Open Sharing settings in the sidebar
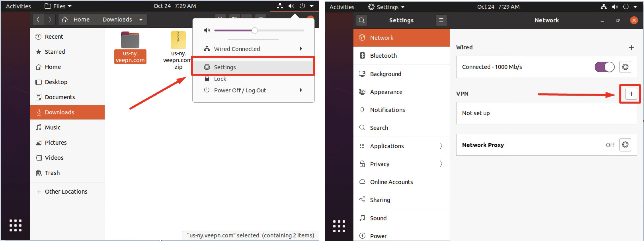The width and height of the screenshot is (644, 241). 380,200
